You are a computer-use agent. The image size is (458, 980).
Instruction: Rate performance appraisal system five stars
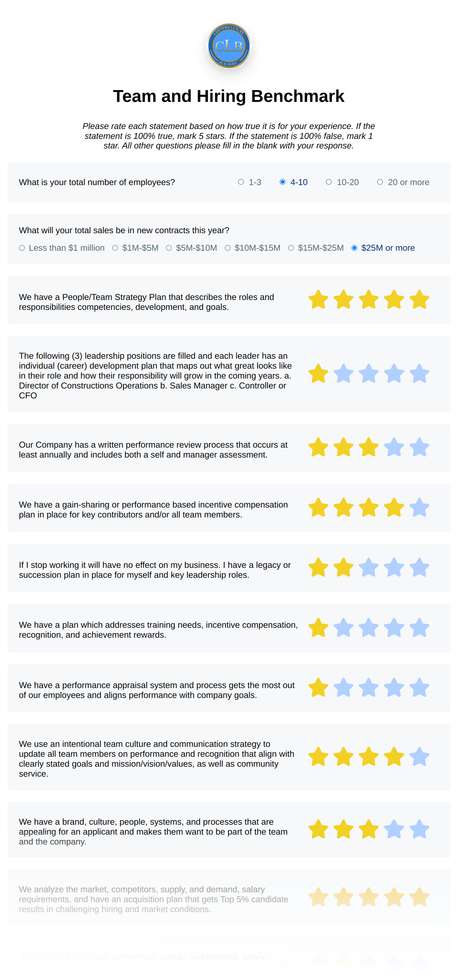(419, 688)
